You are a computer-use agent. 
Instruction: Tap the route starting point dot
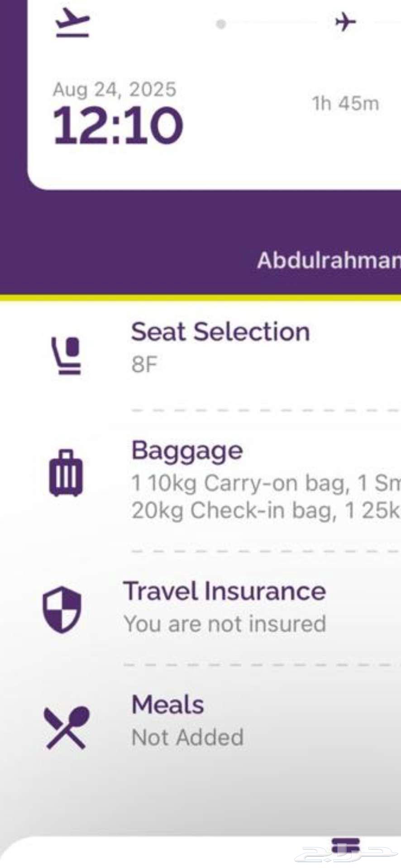[221, 24]
